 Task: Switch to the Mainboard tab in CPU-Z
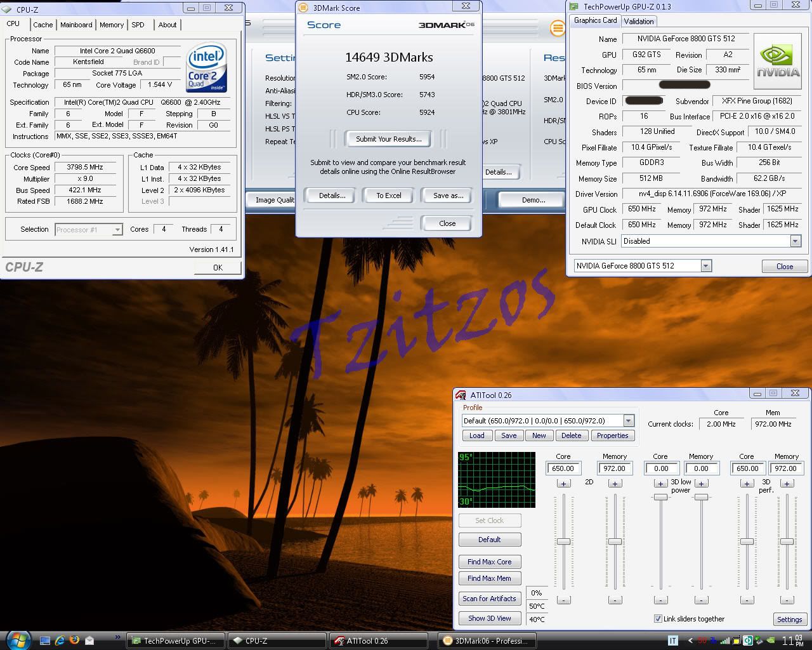coord(76,25)
